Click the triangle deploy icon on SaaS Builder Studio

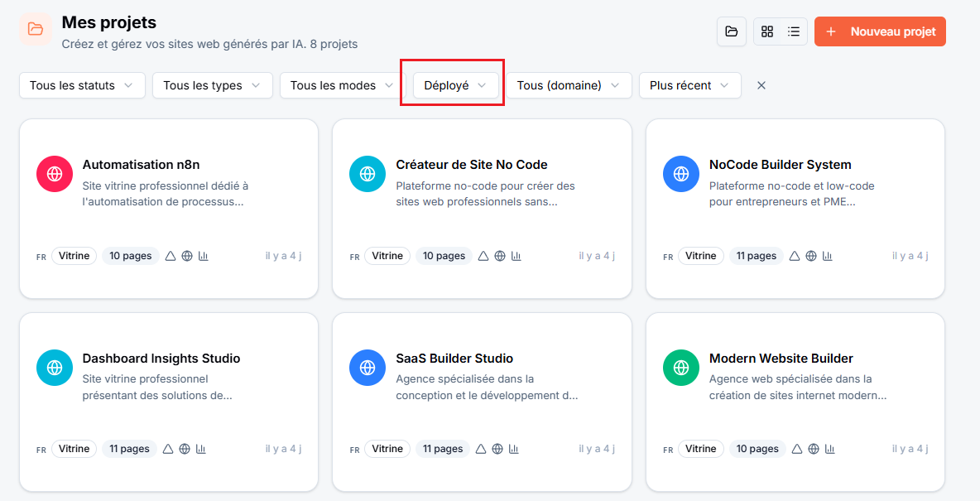tap(481, 449)
